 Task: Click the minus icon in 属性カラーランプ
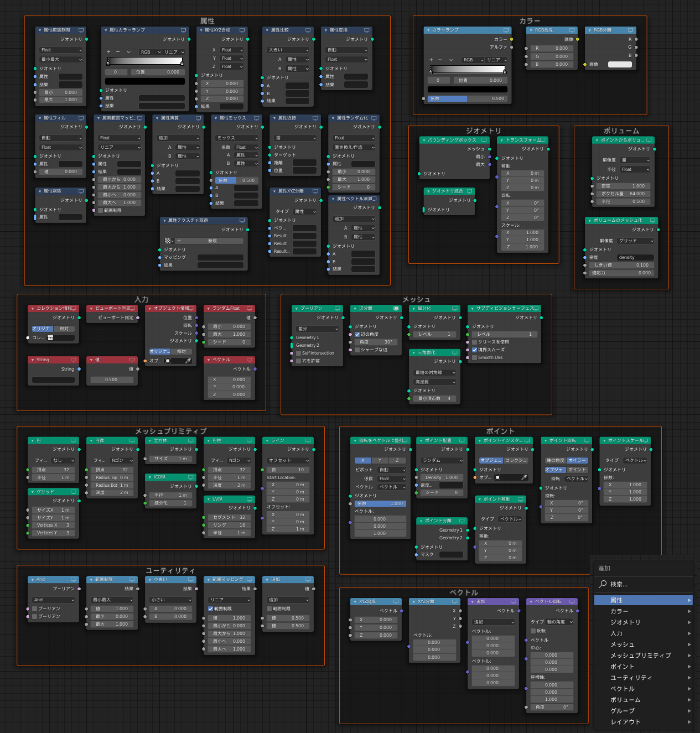point(118,52)
